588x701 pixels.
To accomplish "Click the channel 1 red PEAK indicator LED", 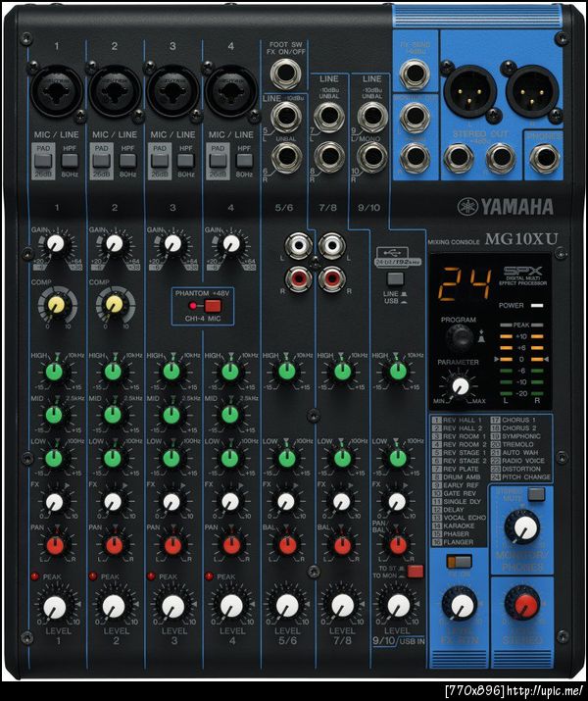I will coord(35,576).
